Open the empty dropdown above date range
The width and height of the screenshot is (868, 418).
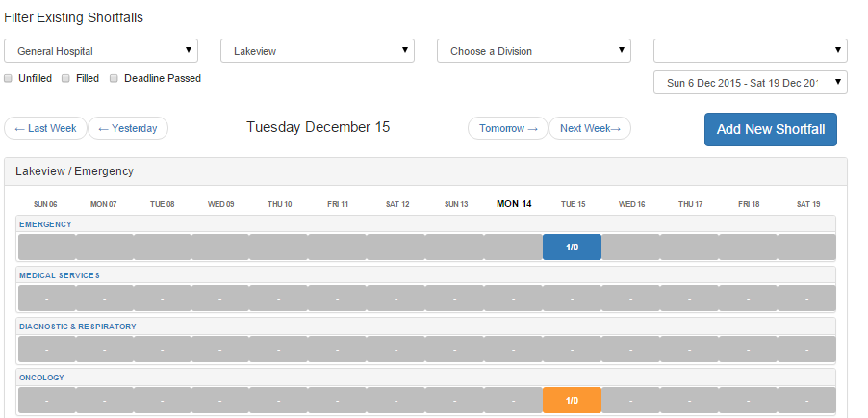750,51
